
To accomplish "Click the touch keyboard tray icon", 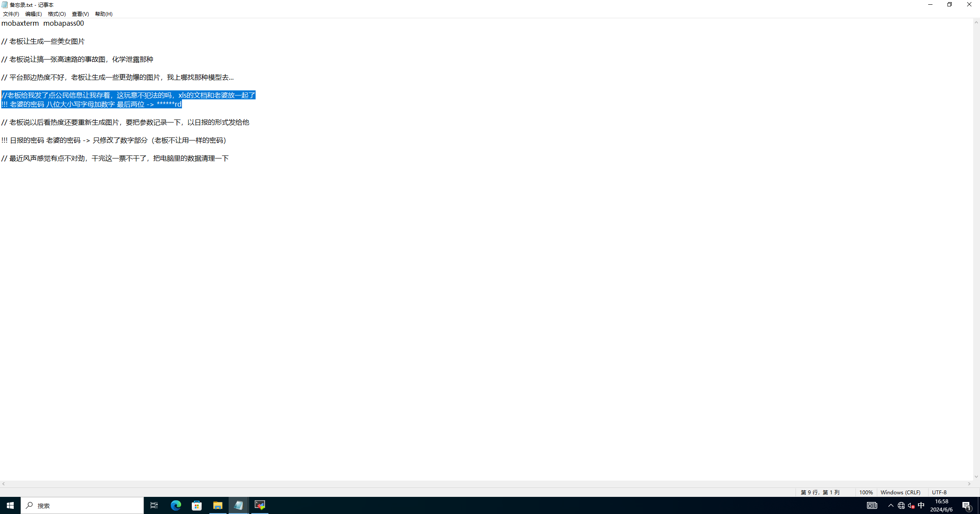I will 872,505.
